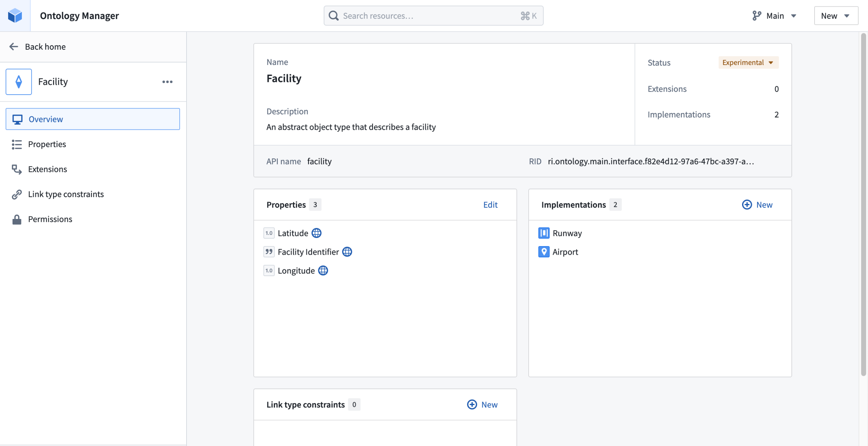Click the globe icon next to Longitude

(x=323, y=271)
